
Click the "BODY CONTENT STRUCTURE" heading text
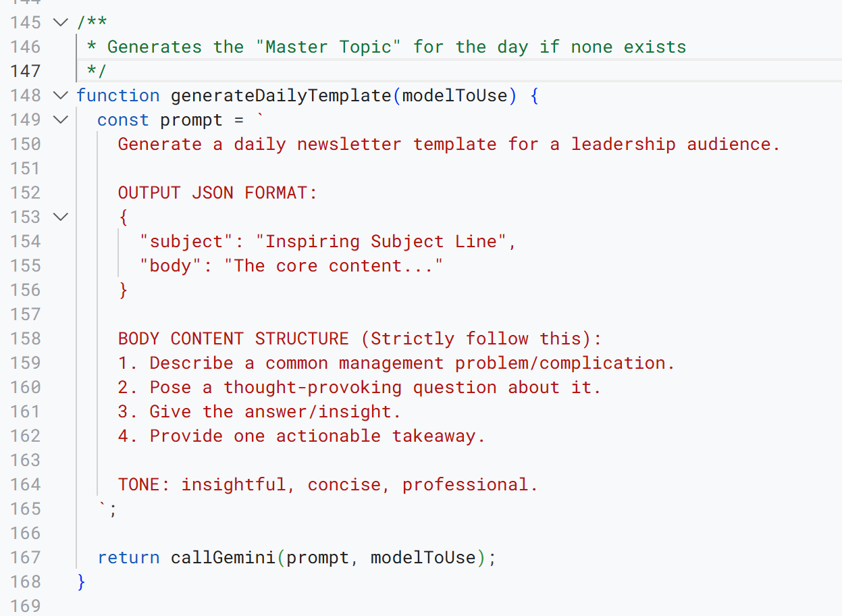[x=234, y=338]
